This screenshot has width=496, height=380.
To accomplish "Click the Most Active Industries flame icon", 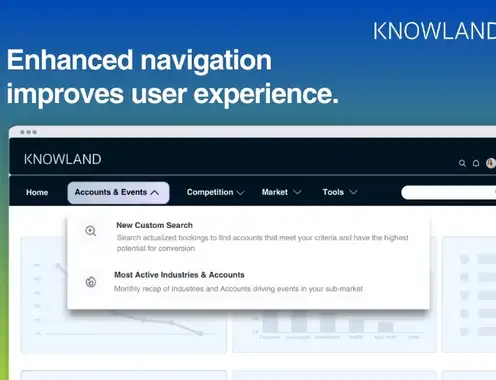I will tap(91, 282).
